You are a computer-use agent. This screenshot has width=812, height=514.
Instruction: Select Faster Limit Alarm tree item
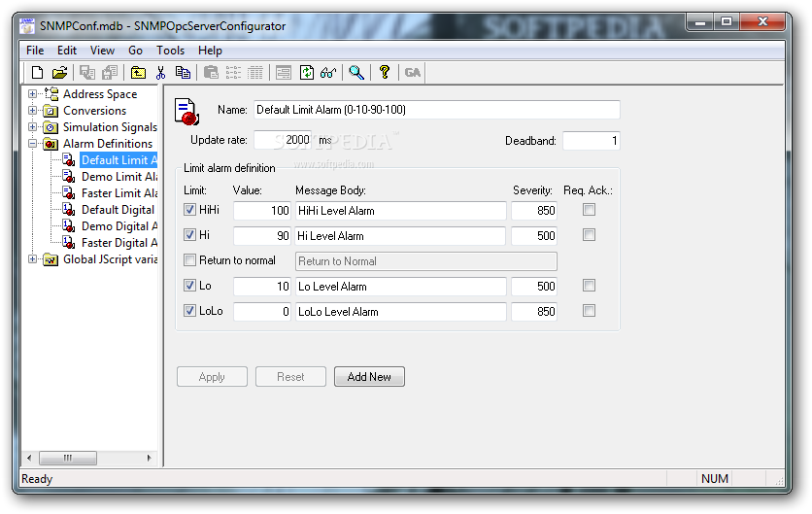(118, 193)
